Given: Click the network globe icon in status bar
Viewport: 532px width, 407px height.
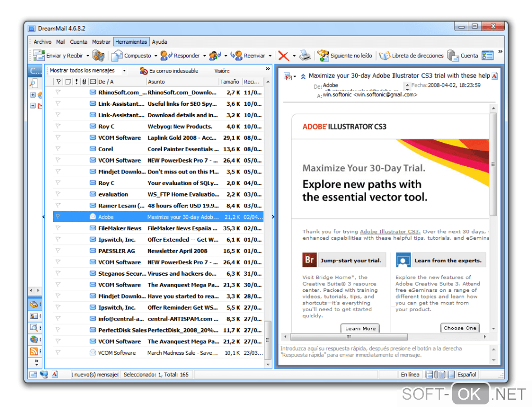Looking at the screenshot, I should 44,374.
